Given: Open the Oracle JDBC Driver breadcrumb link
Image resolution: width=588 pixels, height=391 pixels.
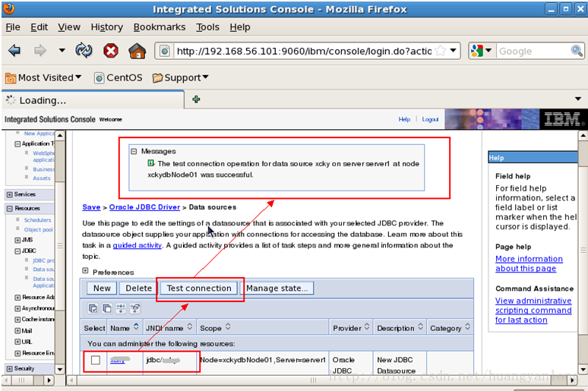Looking at the screenshot, I should point(144,207).
